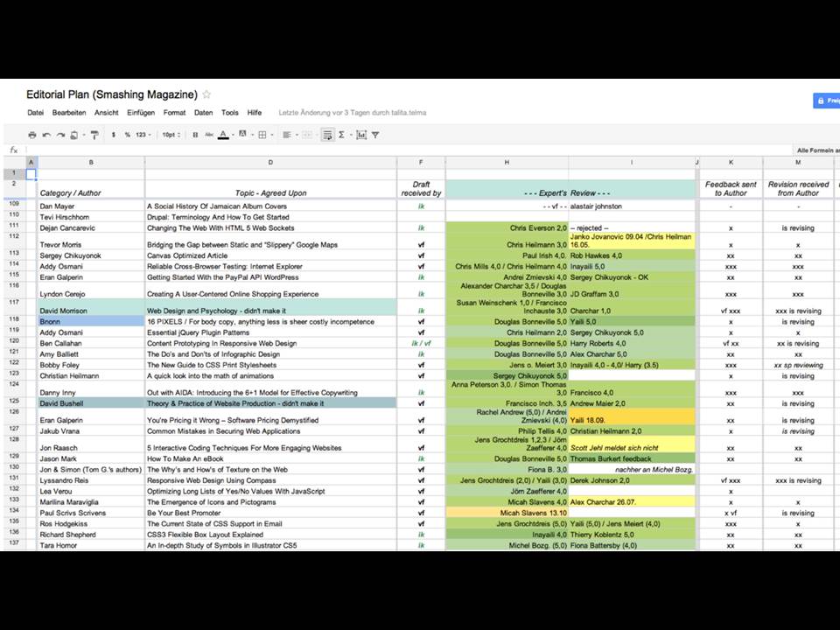This screenshot has width=840, height=630.
Task: Click the 'Revision received from Author' header cell
Action: tap(798, 189)
